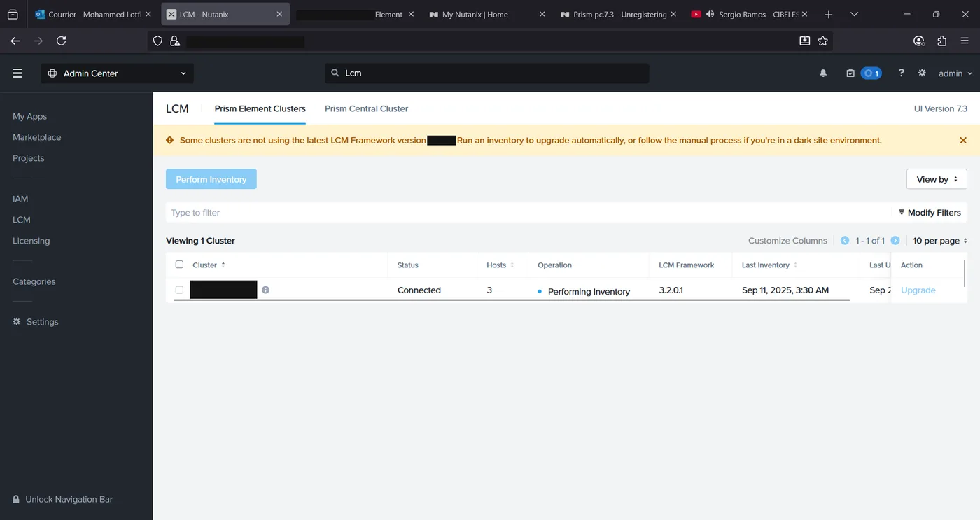
Task: Open Marketplace in the sidebar
Action: pos(37,137)
